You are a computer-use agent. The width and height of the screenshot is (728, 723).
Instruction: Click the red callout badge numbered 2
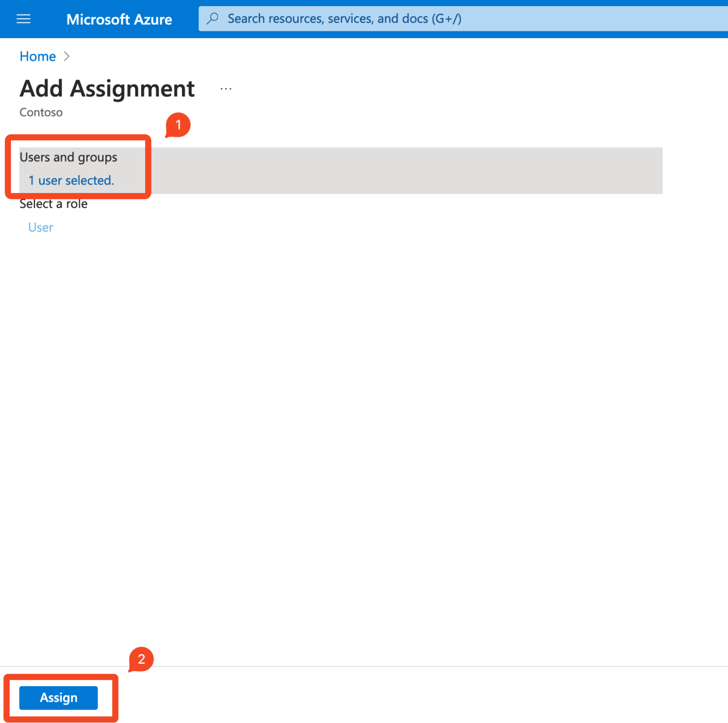pos(141,659)
